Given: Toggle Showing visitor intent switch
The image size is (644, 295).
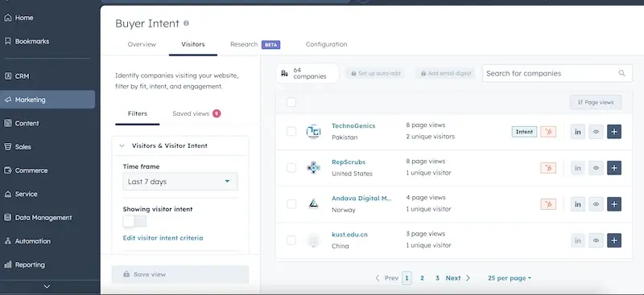Looking at the screenshot, I should coord(134,222).
